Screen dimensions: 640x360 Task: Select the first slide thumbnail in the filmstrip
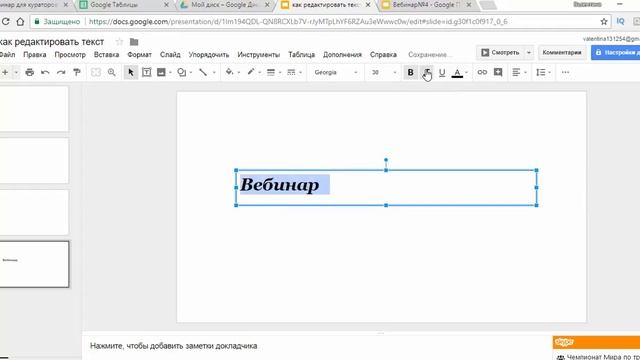[x=34, y=109]
